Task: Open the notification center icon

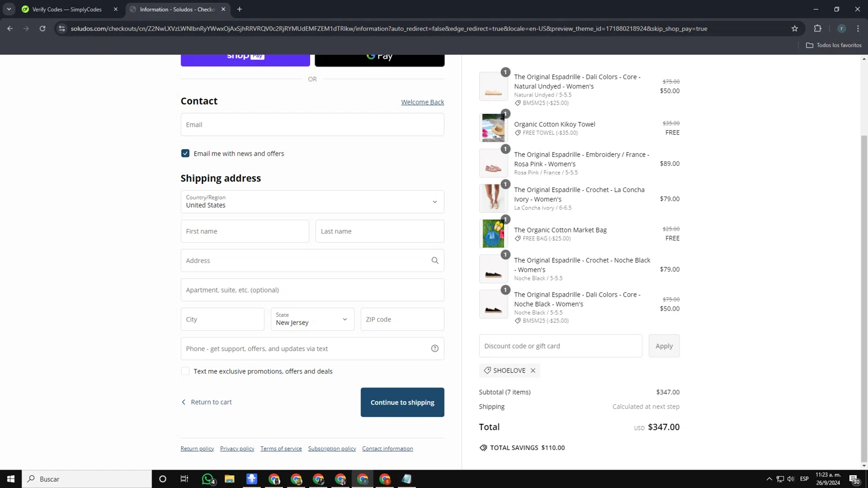Action: click(854, 479)
